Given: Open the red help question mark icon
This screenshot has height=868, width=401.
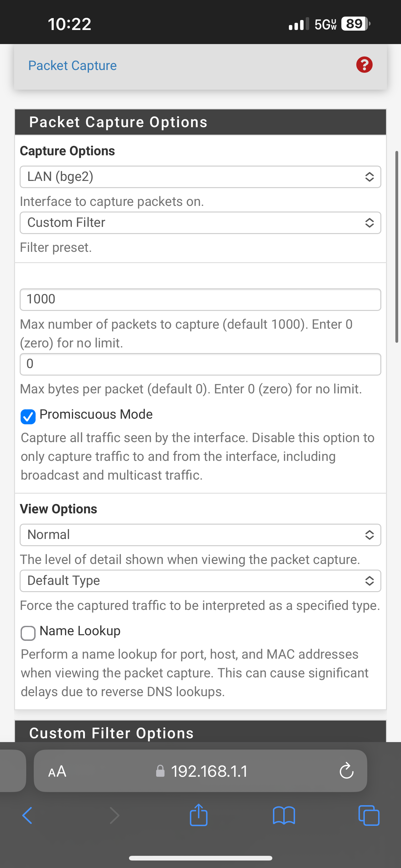Looking at the screenshot, I should (364, 65).
